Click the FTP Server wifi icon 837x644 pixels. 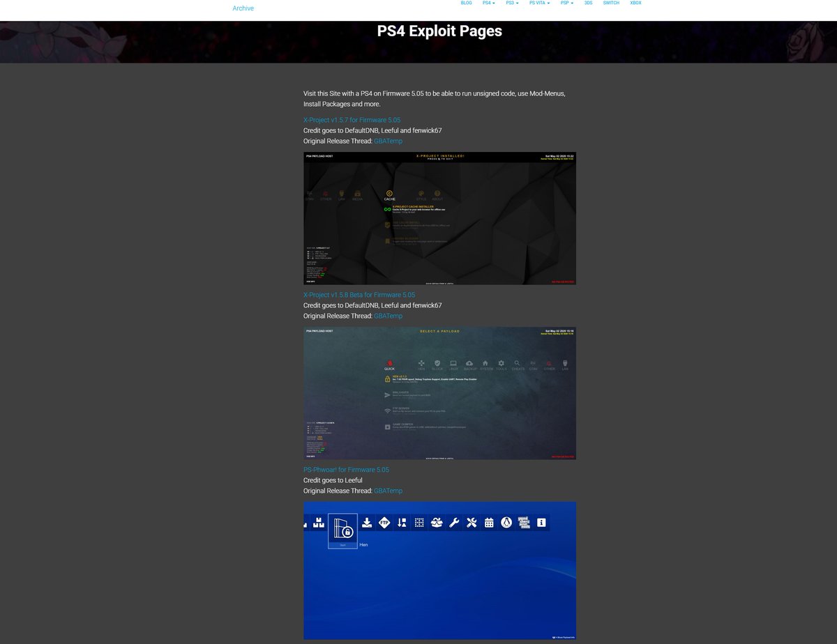point(388,411)
